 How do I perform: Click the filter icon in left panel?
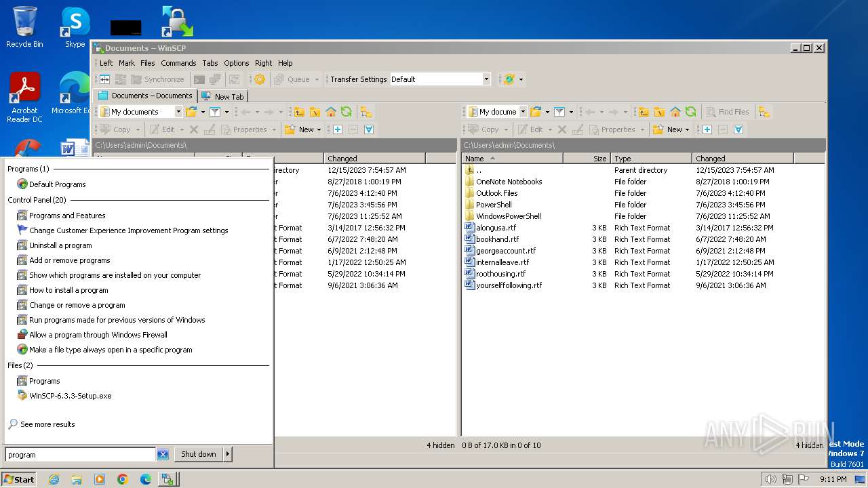[215, 112]
